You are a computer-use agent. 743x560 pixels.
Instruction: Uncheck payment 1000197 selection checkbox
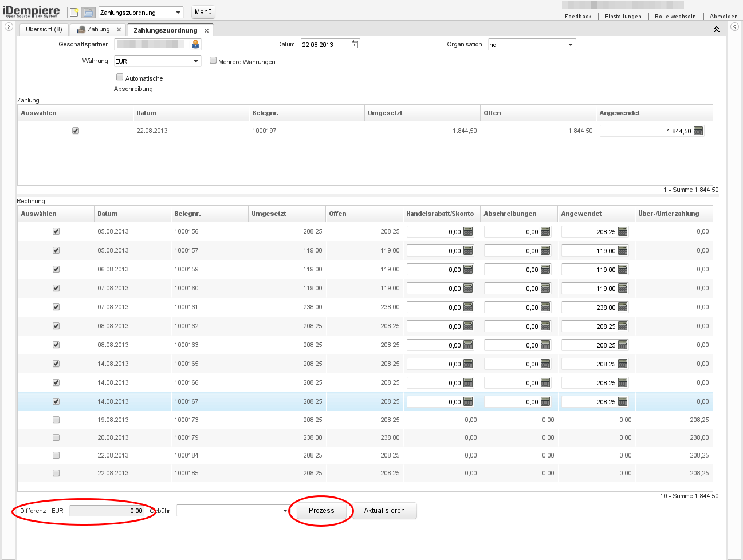(76, 131)
